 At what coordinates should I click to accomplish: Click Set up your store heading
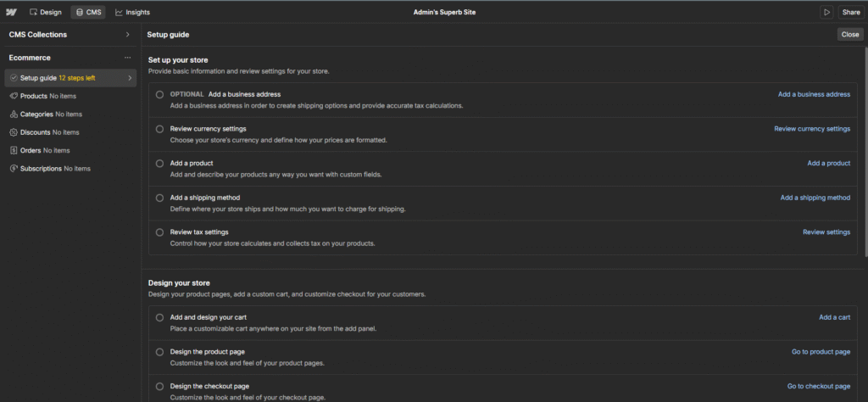pos(178,60)
